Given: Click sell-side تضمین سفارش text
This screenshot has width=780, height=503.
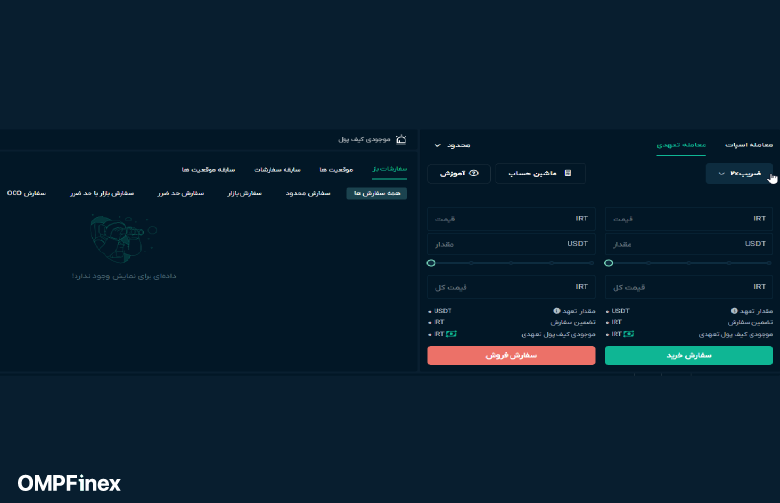Looking at the screenshot, I should (x=573, y=322).
